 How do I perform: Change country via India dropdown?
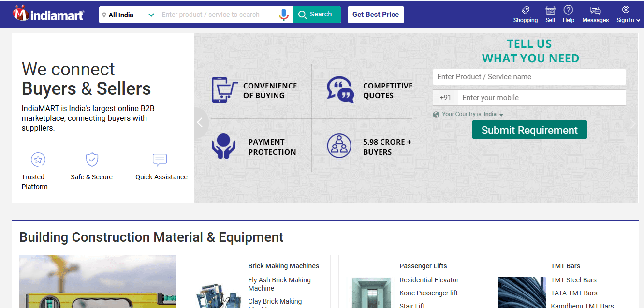coord(494,114)
